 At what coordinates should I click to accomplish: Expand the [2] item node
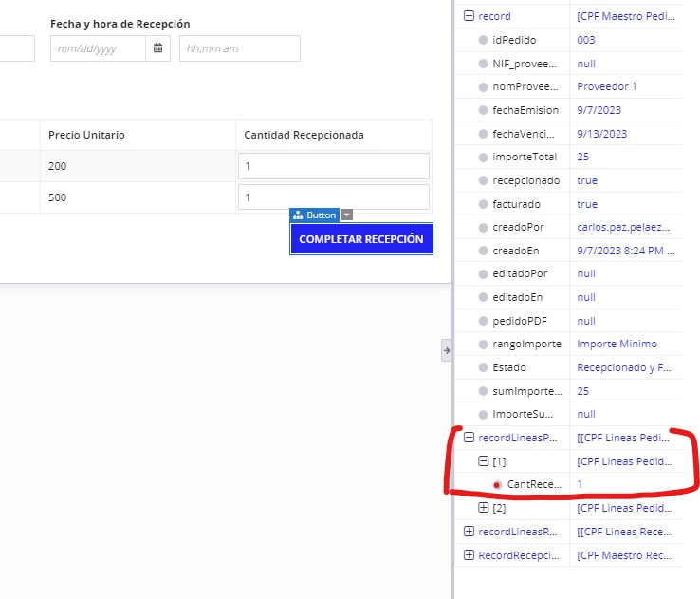pyautogui.click(x=483, y=508)
